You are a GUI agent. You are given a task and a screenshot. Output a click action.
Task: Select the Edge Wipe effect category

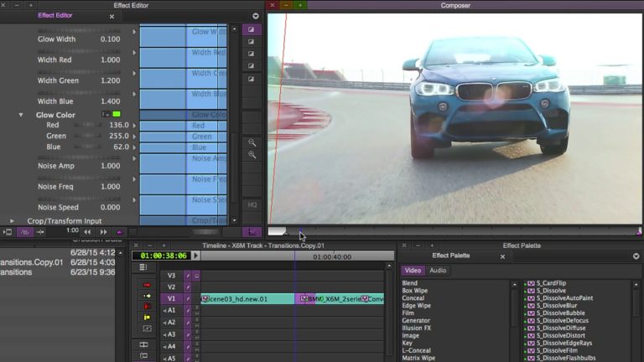point(417,306)
